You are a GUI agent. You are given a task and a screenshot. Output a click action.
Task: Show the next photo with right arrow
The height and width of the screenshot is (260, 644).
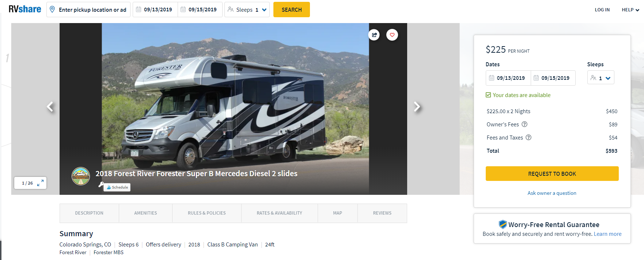point(417,107)
